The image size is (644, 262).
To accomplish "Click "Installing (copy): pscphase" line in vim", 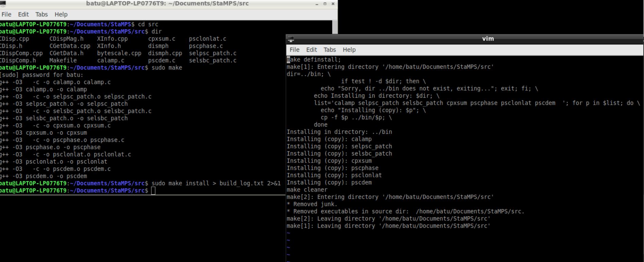I will [333, 168].
